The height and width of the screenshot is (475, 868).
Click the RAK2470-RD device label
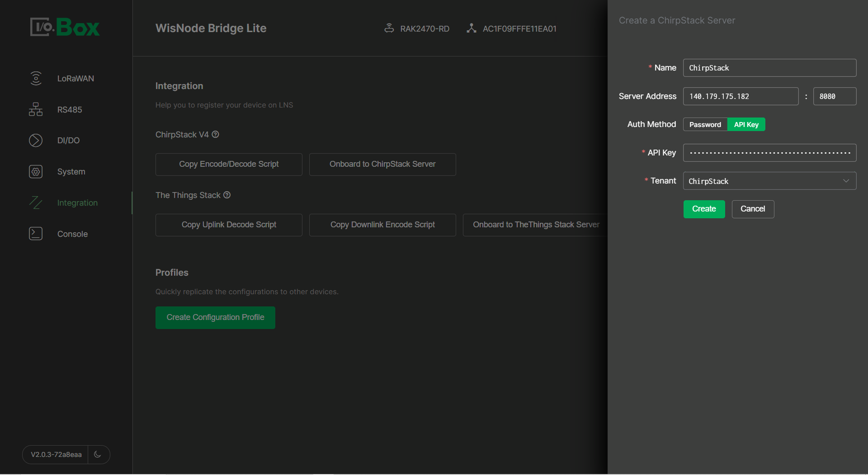(425, 28)
